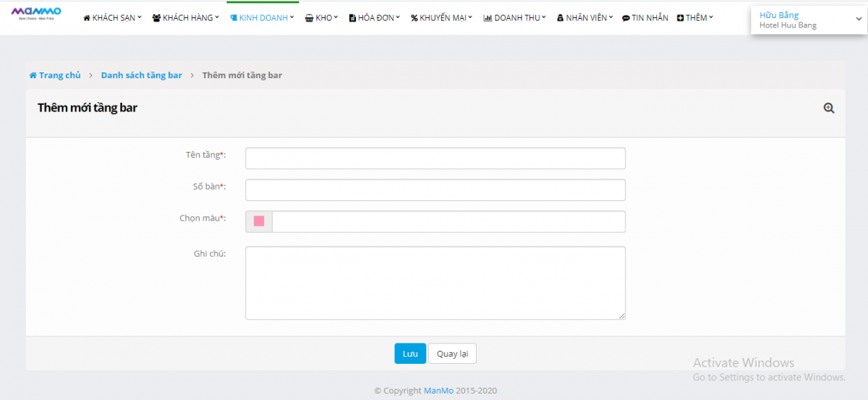Focus the Tên tầng input field
The image size is (868, 400).
tap(435, 158)
